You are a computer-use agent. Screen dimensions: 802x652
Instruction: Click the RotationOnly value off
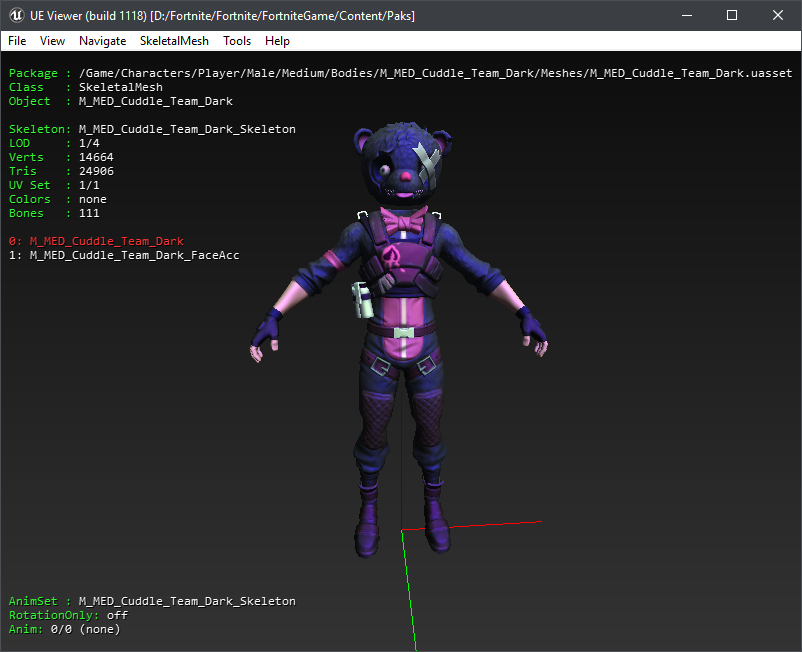click(117, 615)
